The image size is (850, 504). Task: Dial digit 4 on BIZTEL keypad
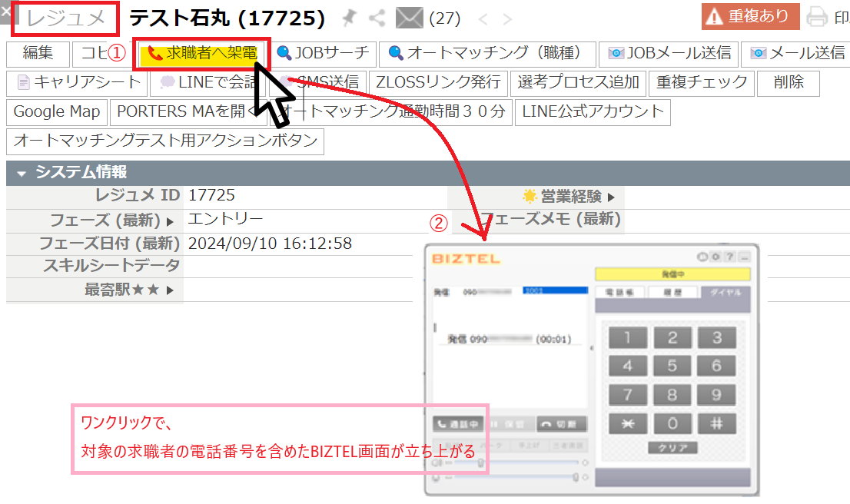pos(628,366)
